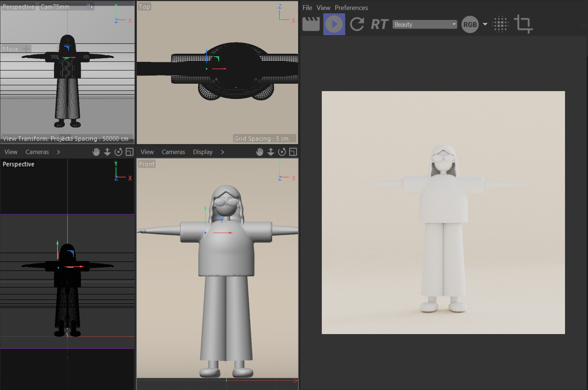Image resolution: width=588 pixels, height=390 pixels.
Task: Click the Cam75mm camera label
Action: click(55, 7)
